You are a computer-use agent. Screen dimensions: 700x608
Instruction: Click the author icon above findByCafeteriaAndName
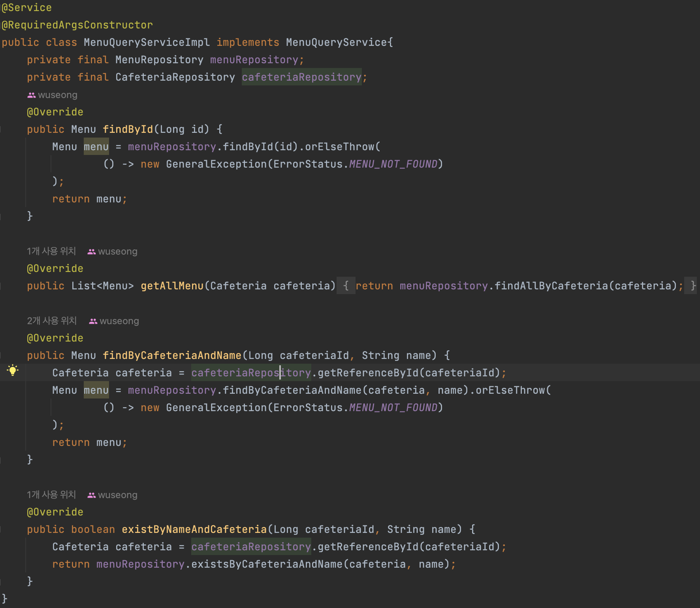(x=93, y=321)
